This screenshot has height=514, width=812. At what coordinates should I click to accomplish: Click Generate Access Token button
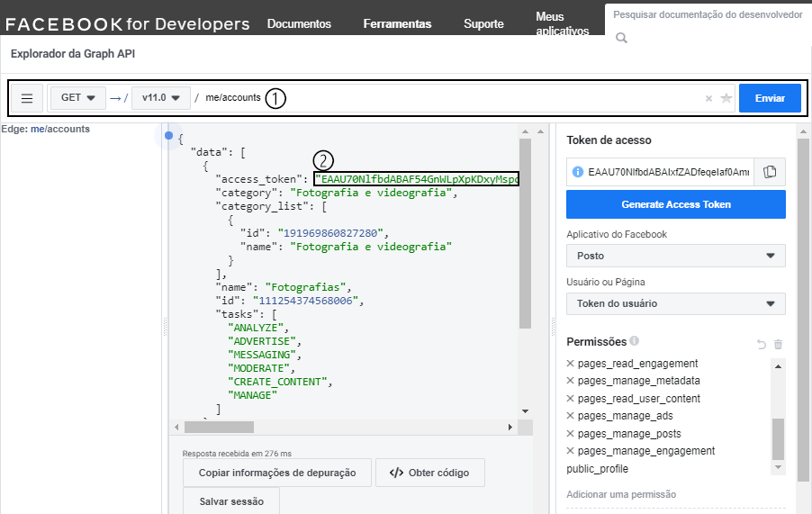click(x=676, y=204)
